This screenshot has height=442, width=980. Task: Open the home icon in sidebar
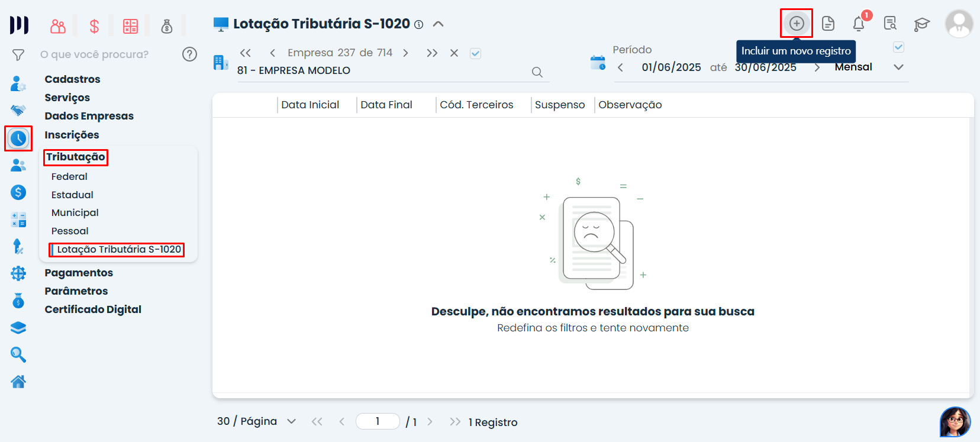tap(18, 382)
